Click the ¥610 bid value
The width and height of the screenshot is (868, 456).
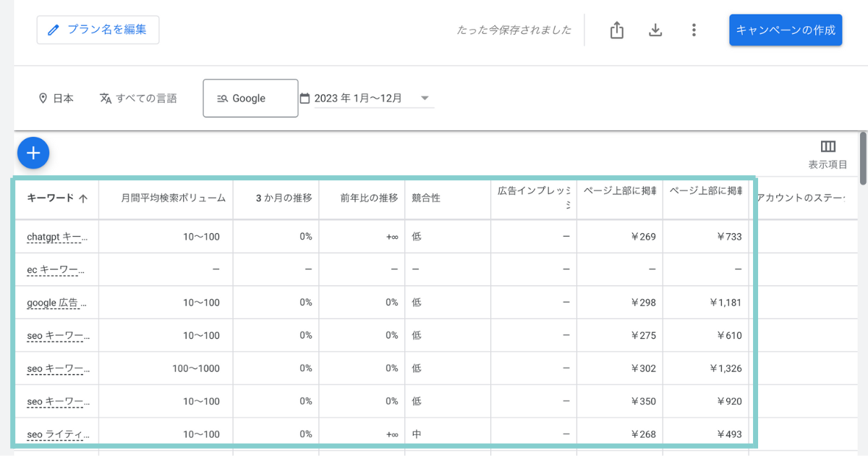tap(728, 335)
